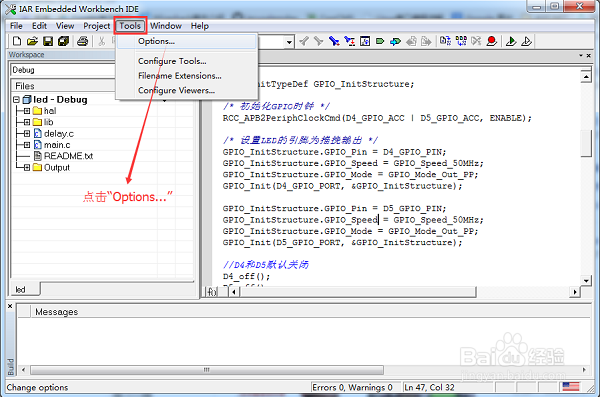Viewport: 600px width, 397px height.
Task: Expand the Output folder
Action: pyautogui.click(x=26, y=167)
